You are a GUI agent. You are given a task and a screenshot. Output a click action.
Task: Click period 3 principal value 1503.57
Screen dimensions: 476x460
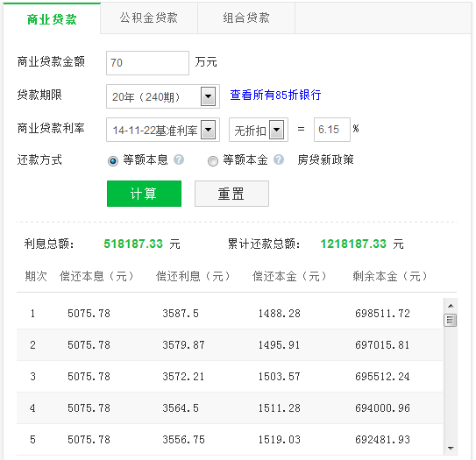point(280,376)
